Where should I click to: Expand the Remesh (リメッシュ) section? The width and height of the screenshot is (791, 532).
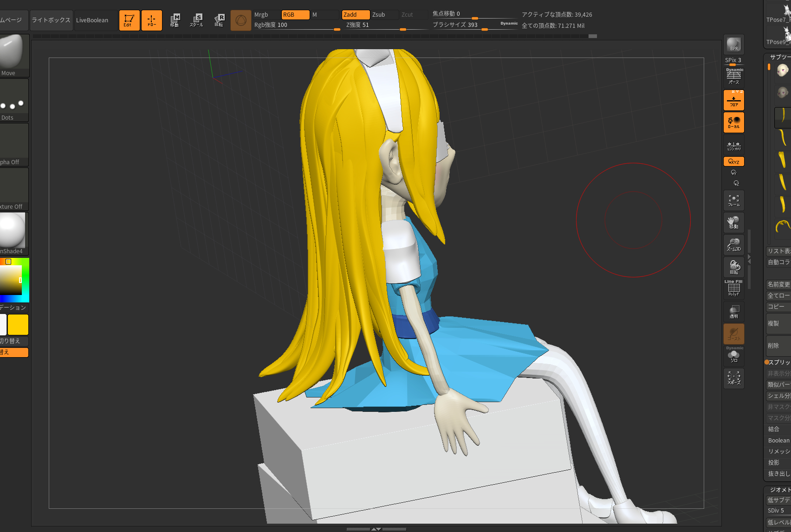pos(778,451)
